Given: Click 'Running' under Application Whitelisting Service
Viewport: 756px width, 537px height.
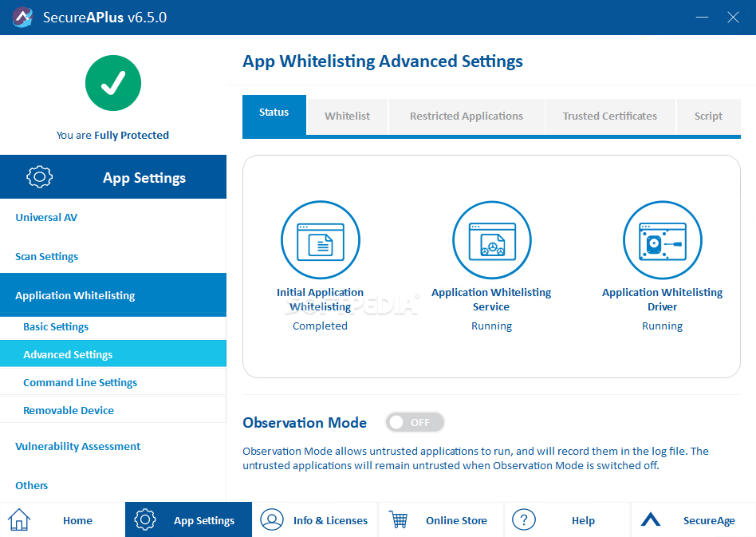Looking at the screenshot, I should 492,326.
